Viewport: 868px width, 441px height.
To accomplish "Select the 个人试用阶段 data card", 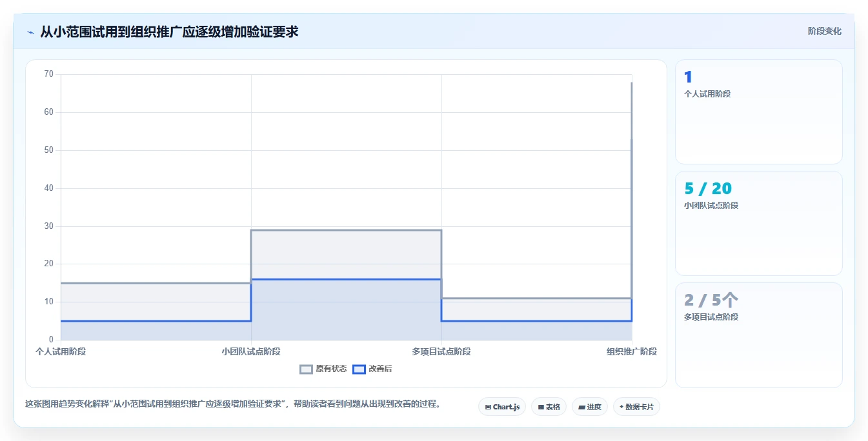I will pos(759,112).
